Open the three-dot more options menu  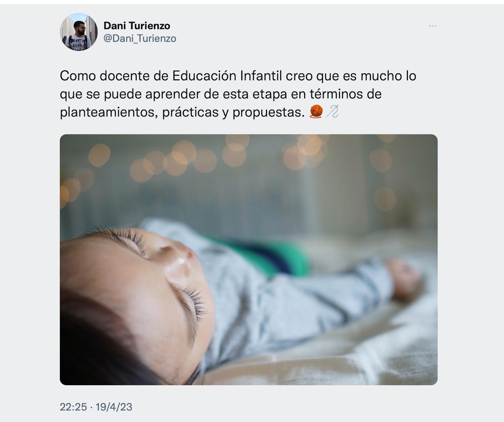tap(433, 26)
